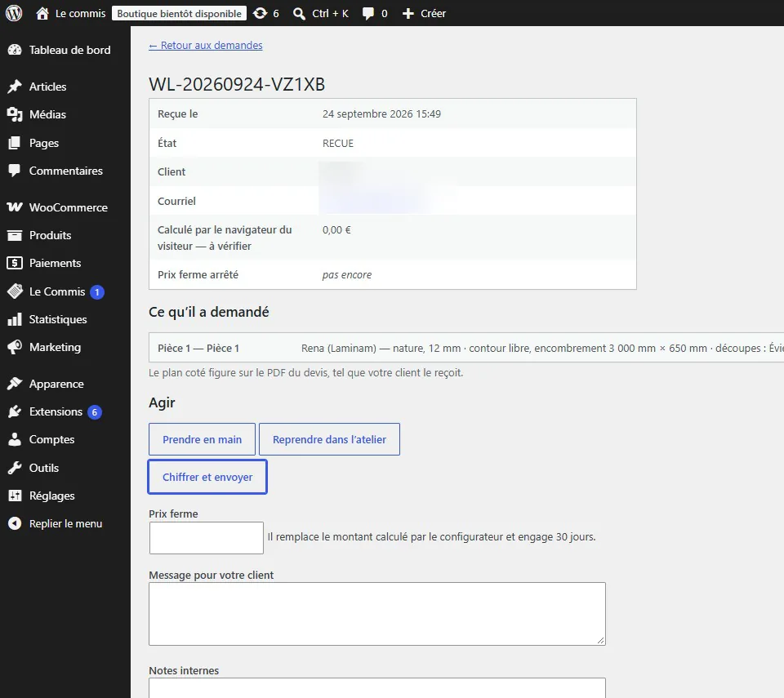Screen dimensions: 784x698
Task: Click the Pièce 1 — Pièce 1 cell
Action: 198,348
